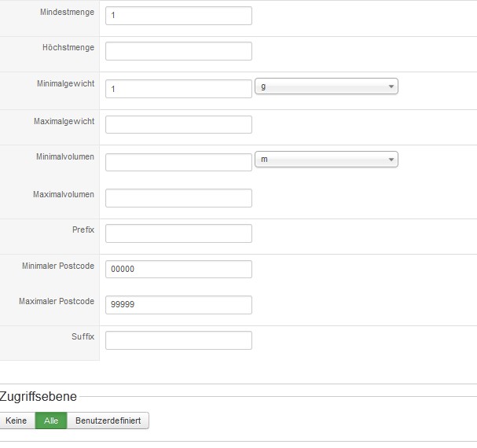The image size is (477, 448).
Task: Focus the Minimalvolumen input box
Action: [178, 162]
